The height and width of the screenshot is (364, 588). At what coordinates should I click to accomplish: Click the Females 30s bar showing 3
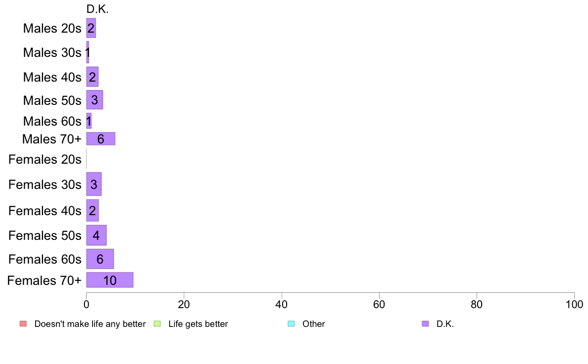[x=94, y=184]
